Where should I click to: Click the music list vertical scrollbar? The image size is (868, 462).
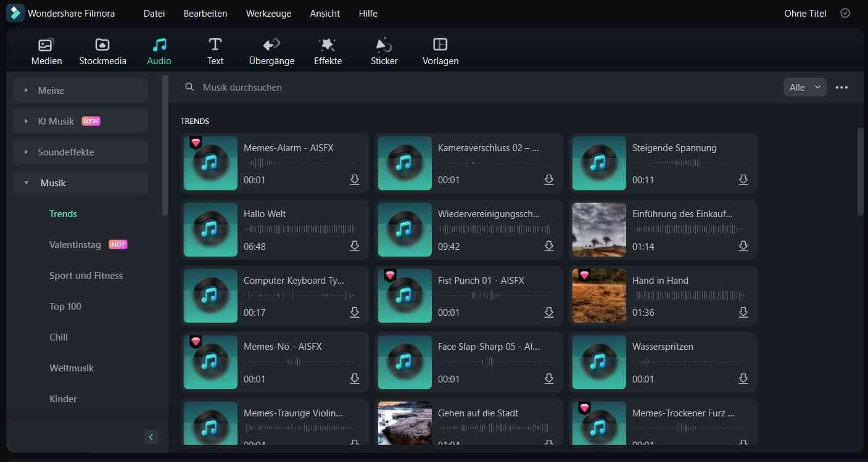(x=861, y=171)
